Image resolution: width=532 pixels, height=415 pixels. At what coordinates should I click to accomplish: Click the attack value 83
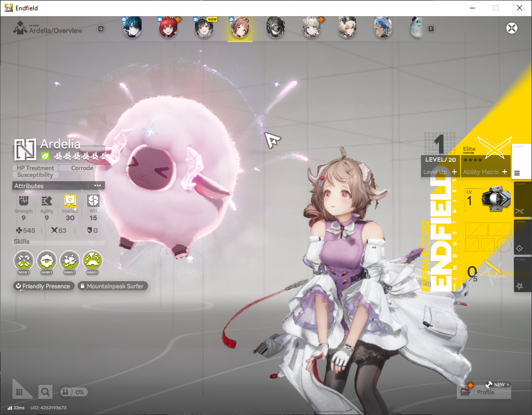tap(59, 230)
